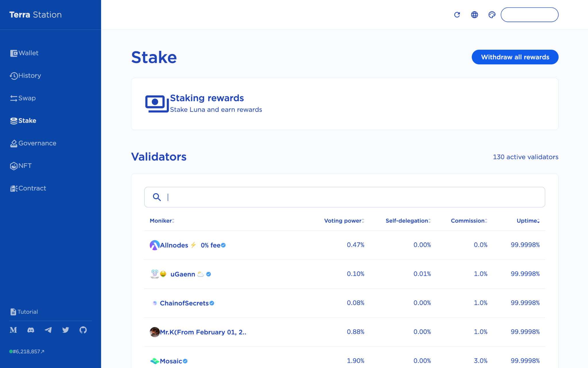
Task: Click the Mosaic validator logo
Action: pyautogui.click(x=155, y=361)
